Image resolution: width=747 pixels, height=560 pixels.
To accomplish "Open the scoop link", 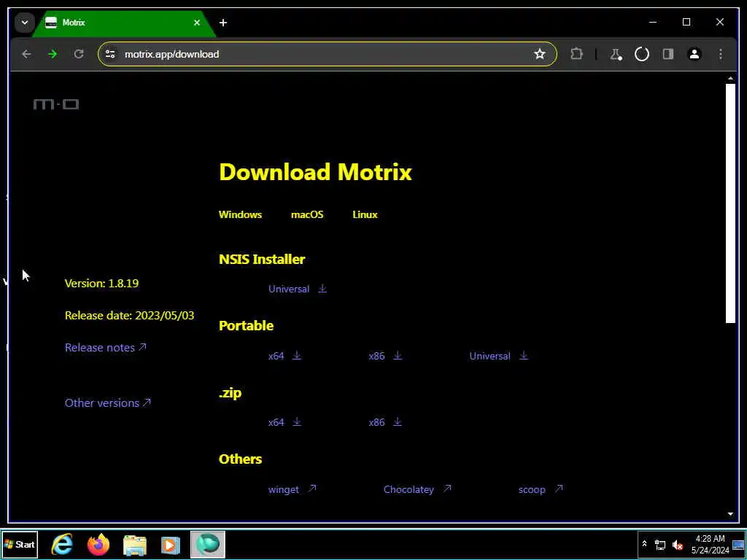I will point(532,489).
